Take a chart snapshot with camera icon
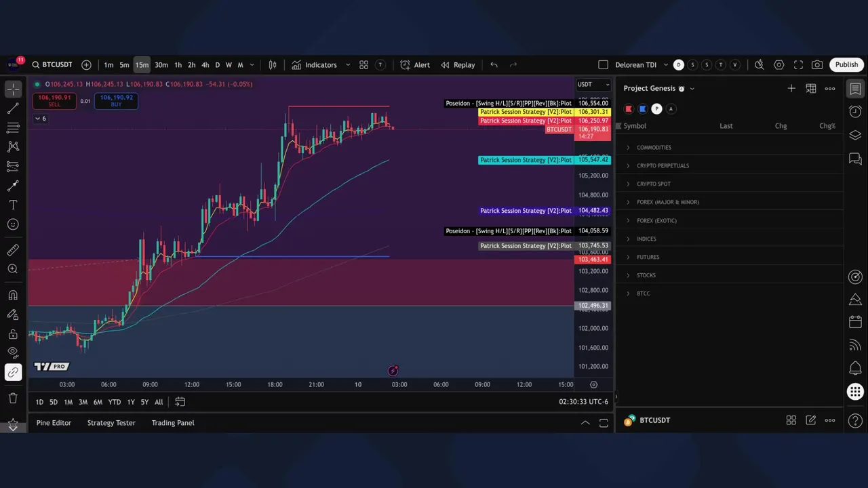 tap(817, 65)
